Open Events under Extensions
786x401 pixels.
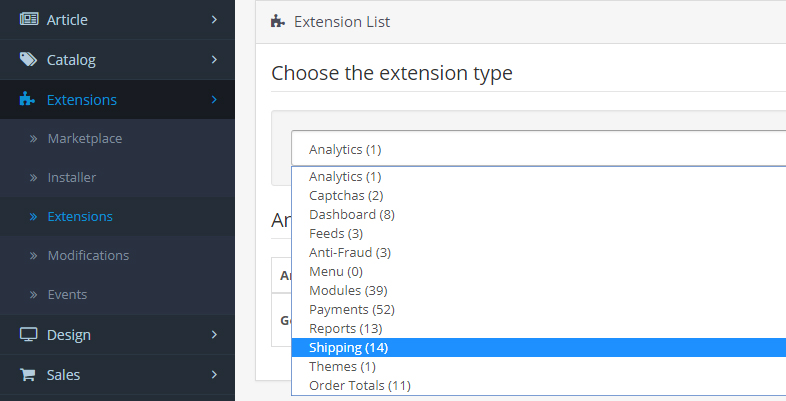coord(67,295)
